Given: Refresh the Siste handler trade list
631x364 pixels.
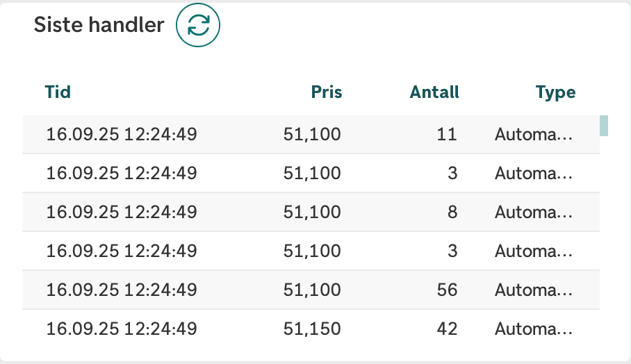Looking at the screenshot, I should pos(198,25).
